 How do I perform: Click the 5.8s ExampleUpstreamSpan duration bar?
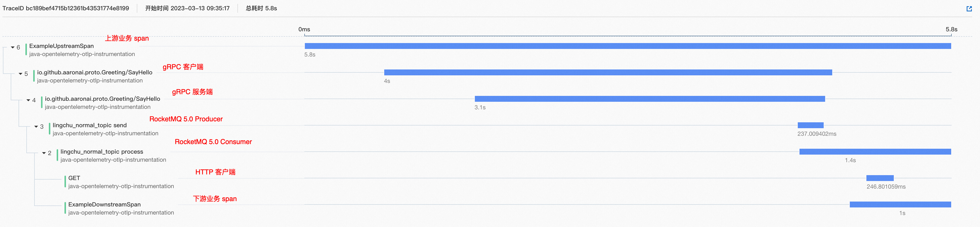pyautogui.click(x=628, y=46)
